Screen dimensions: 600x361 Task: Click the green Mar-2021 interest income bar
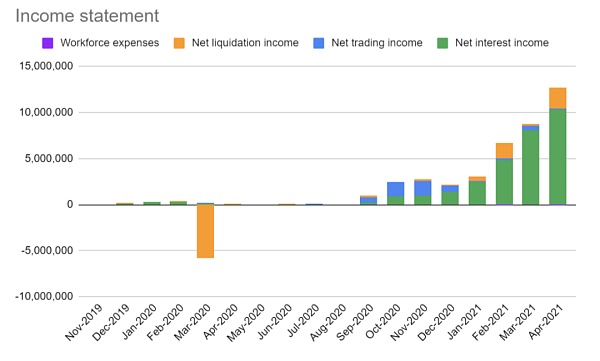(530, 167)
